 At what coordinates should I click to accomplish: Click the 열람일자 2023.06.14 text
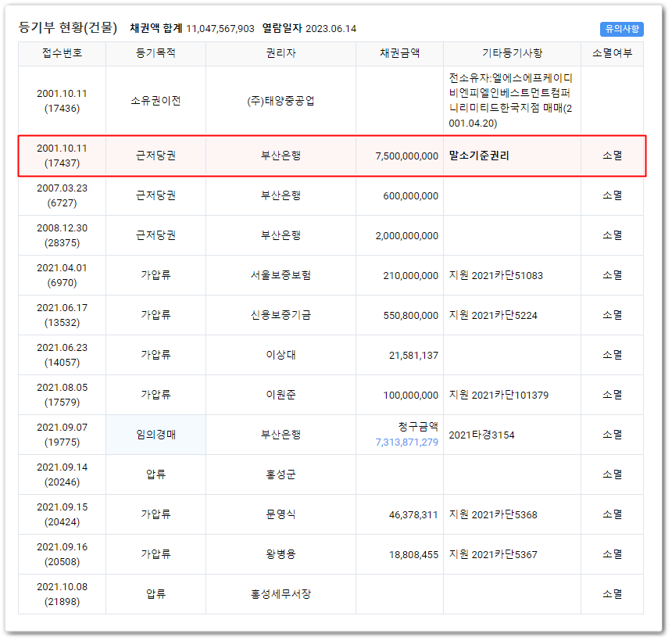[x=309, y=29]
